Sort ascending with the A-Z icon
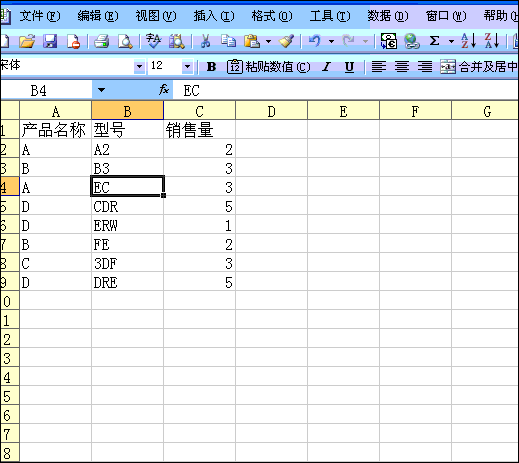Screen dimensions: 519x463 468,41
